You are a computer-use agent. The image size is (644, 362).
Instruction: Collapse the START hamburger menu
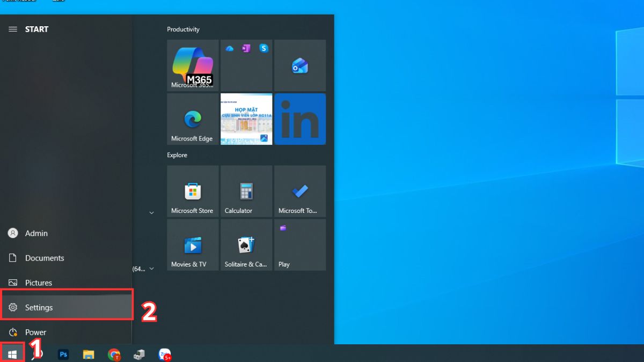click(x=13, y=29)
